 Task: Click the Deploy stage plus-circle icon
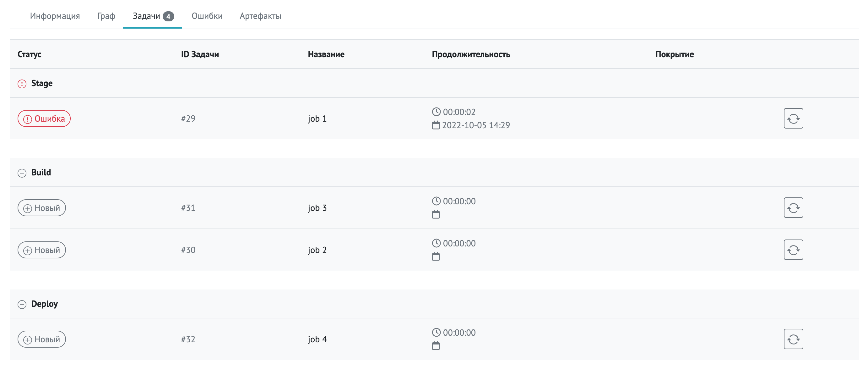pos(22,305)
